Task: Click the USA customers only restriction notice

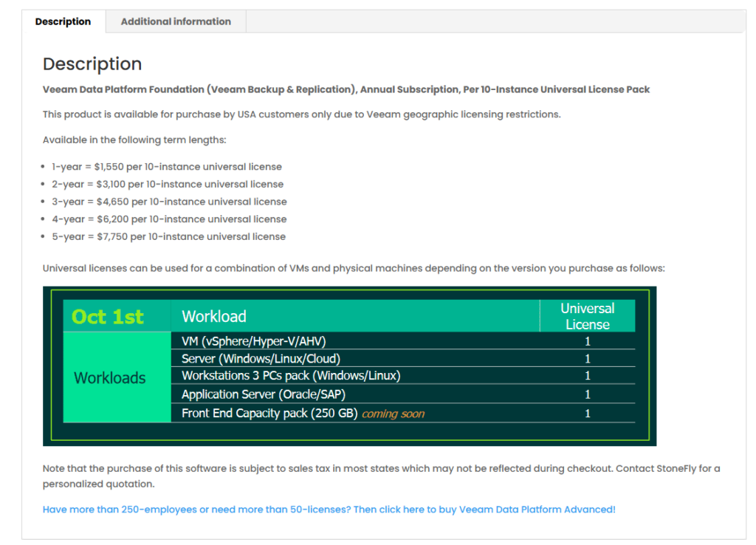Action: pyautogui.click(x=301, y=114)
